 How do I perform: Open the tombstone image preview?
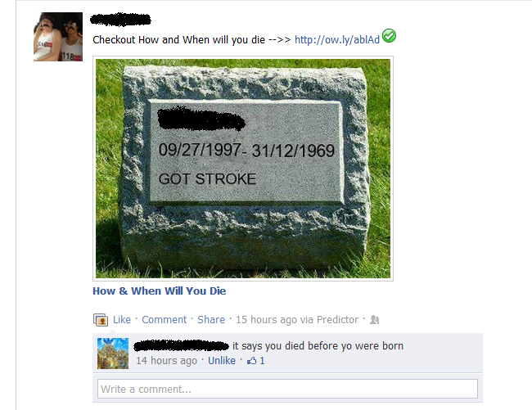coord(243,169)
